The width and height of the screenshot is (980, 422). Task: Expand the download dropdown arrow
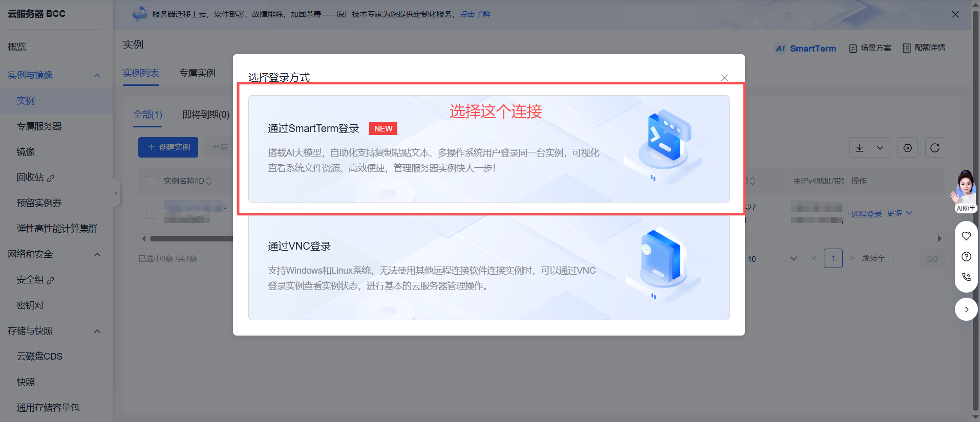[x=880, y=148]
